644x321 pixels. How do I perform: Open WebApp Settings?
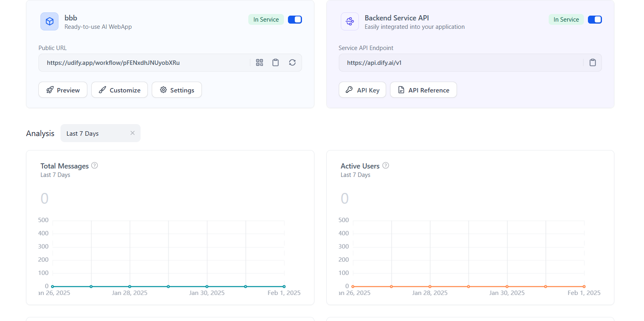pyautogui.click(x=177, y=90)
